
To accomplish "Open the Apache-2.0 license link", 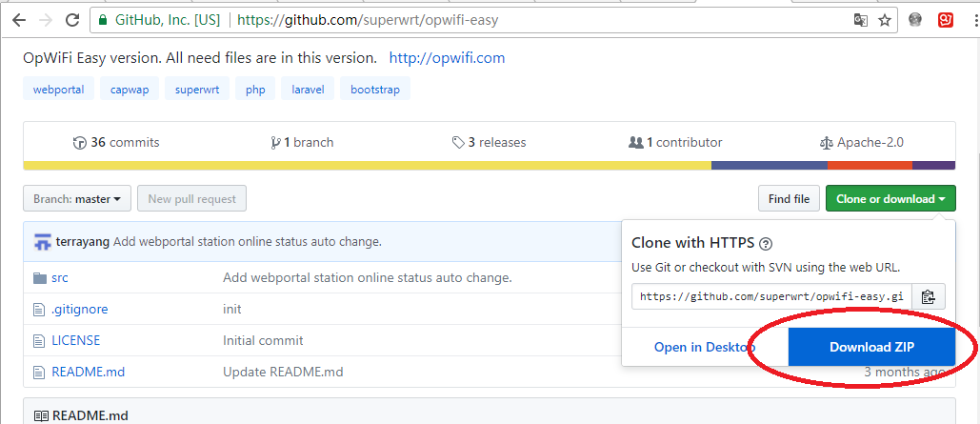I will (861, 143).
